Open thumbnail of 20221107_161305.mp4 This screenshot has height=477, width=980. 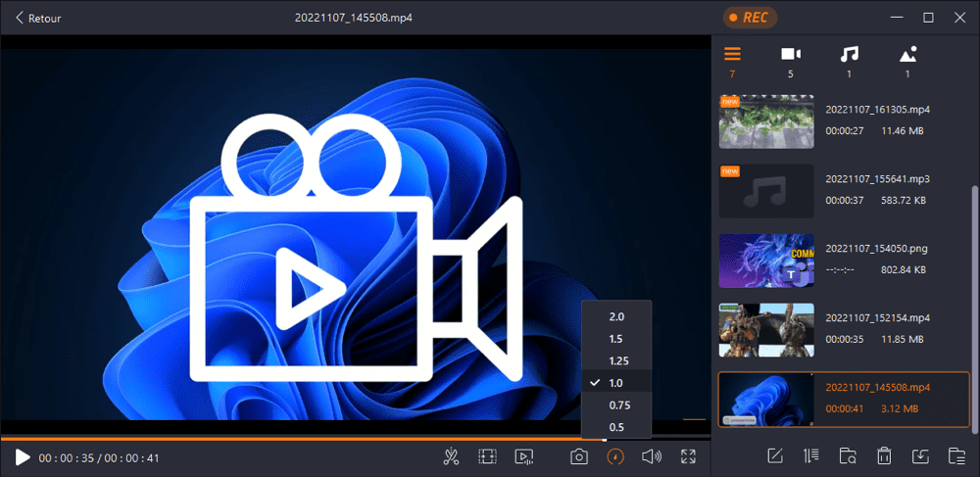pos(766,121)
